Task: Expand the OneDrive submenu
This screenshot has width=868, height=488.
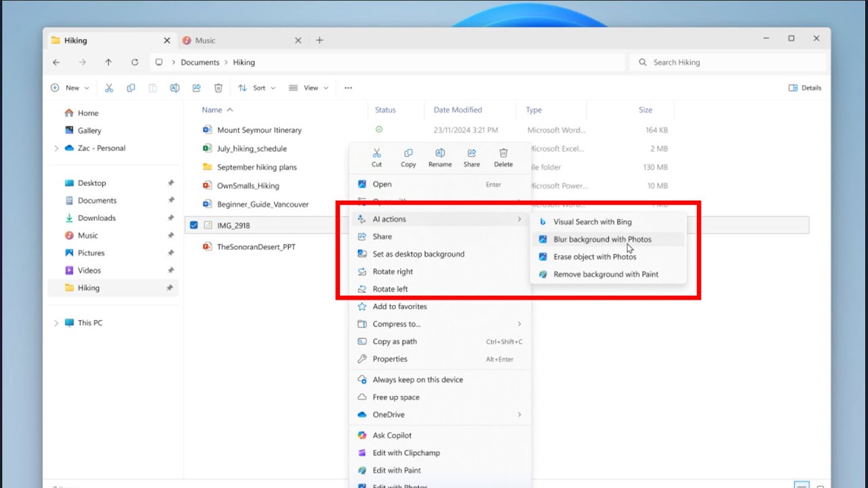Action: click(x=439, y=414)
